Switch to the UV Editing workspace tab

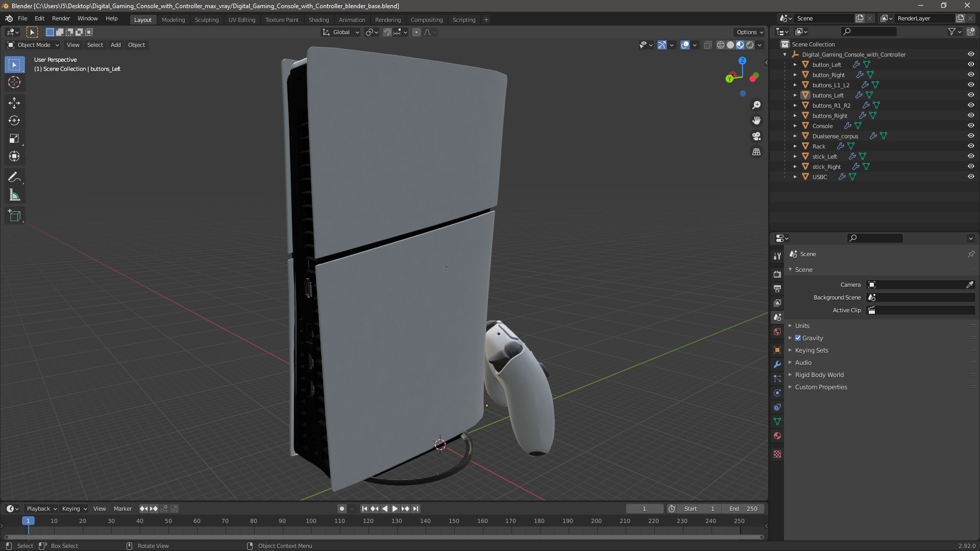(242, 20)
